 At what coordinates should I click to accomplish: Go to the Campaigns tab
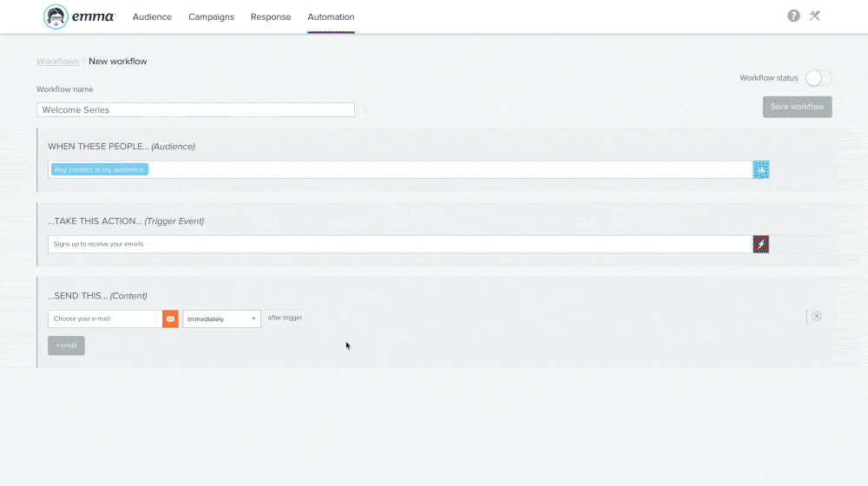pos(211,17)
